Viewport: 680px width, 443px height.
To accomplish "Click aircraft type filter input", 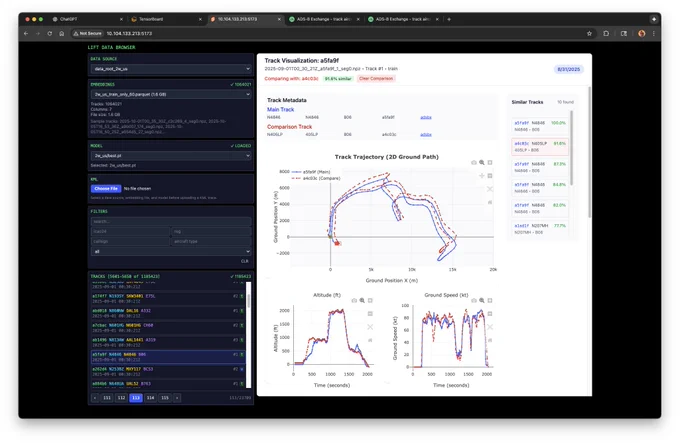I will pyautogui.click(x=212, y=241).
